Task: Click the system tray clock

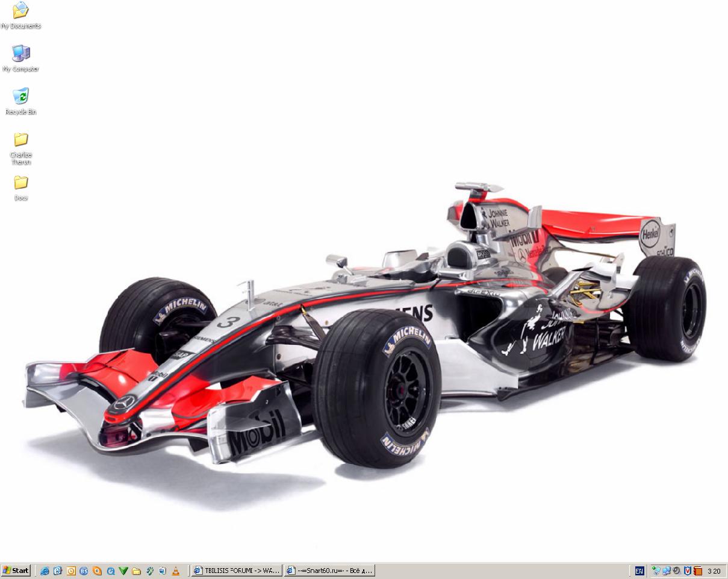Action: (x=714, y=571)
